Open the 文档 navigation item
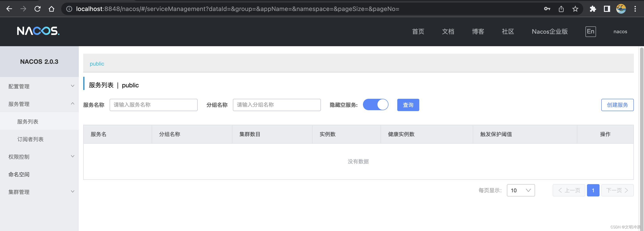The image size is (644, 231). coord(448,31)
